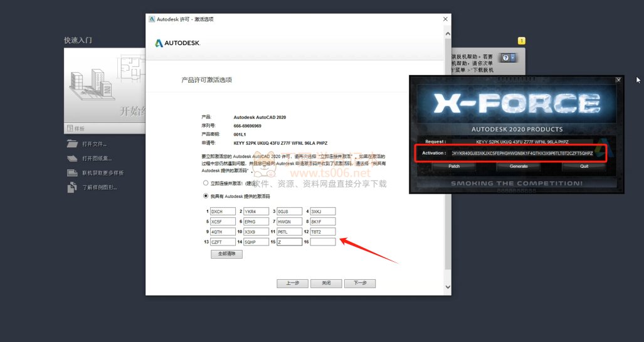Click 了解样例图形... link in start screen

click(x=100, y=188)
